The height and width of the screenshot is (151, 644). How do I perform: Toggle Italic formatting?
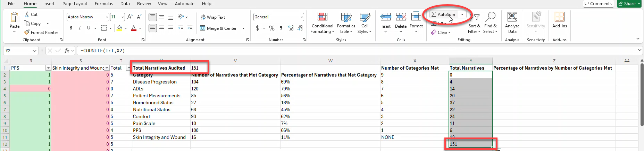[x=80, y=28]
